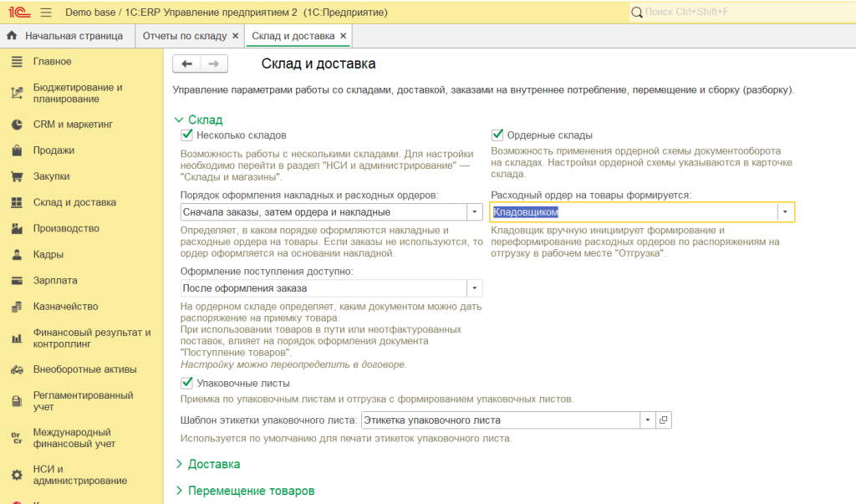This screenshot has width=856, height=504.
Task: Open Склад и доставка sidebar icon
Action: coord(17,202)
